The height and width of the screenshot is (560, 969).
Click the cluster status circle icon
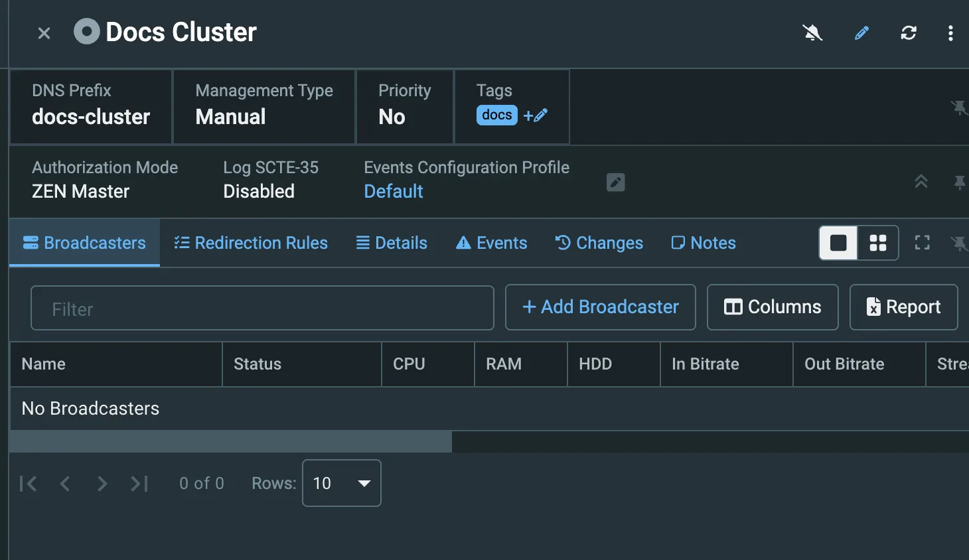click(x=86, y=31)
